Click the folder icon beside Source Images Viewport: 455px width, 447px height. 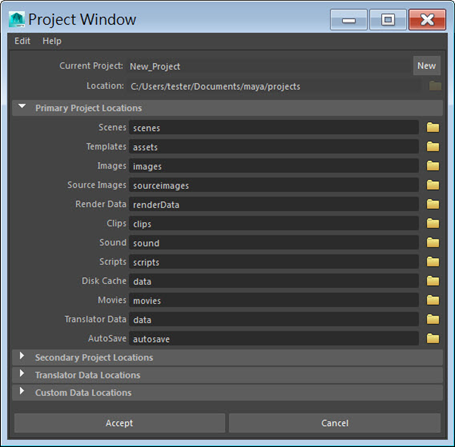[433, 185]
